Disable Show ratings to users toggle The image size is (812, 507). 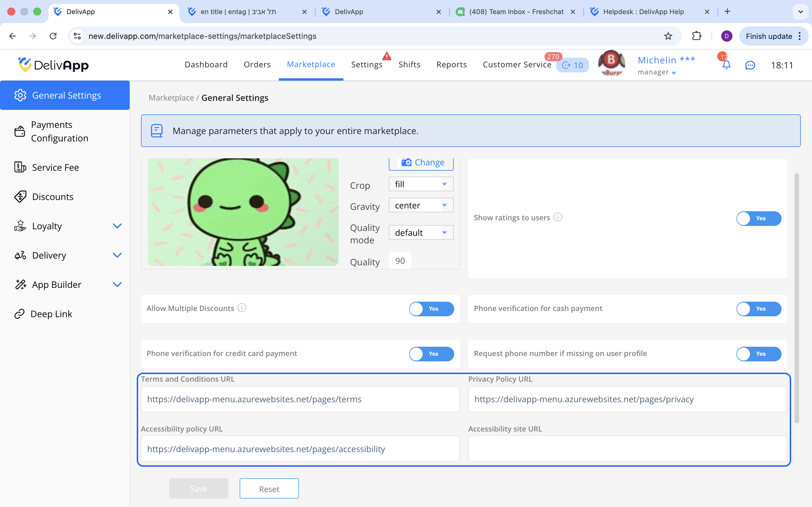[x=758, y=219]
